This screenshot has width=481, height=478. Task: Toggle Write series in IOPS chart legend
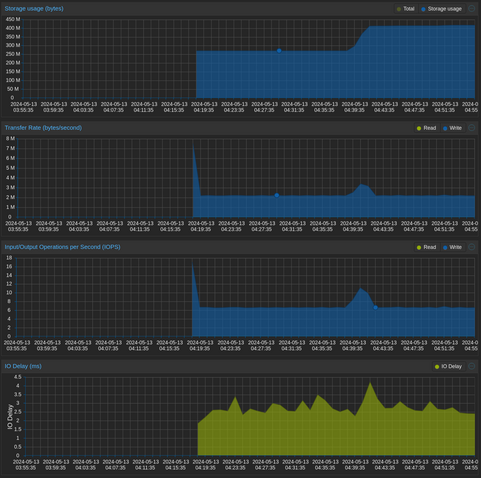pos(452,247)
